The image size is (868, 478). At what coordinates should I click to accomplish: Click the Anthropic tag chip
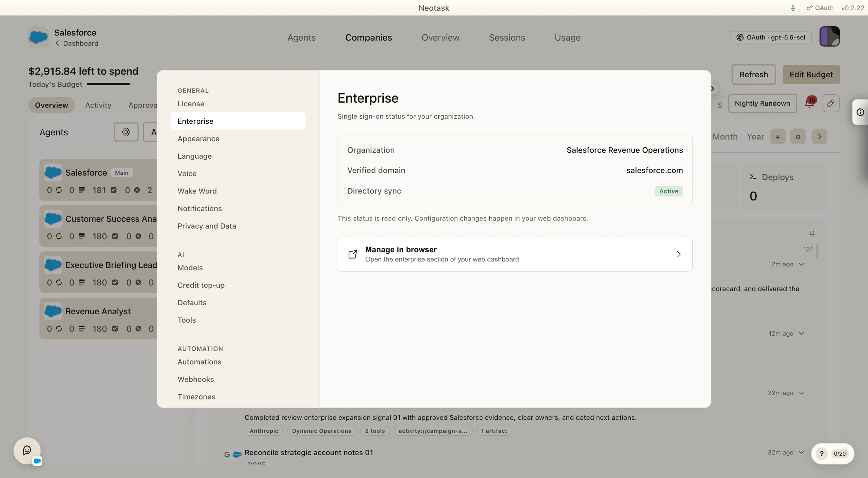264,431
